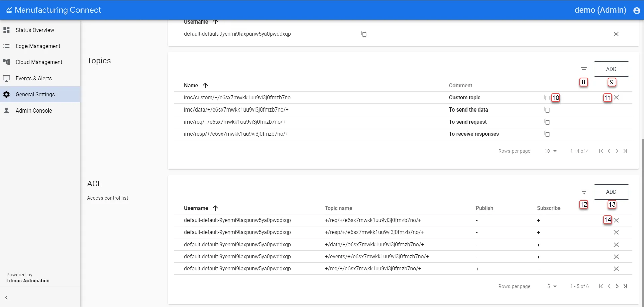Open the Topics table filter
The height and width of the screenshot is (307, 644).
pos(584,69)
